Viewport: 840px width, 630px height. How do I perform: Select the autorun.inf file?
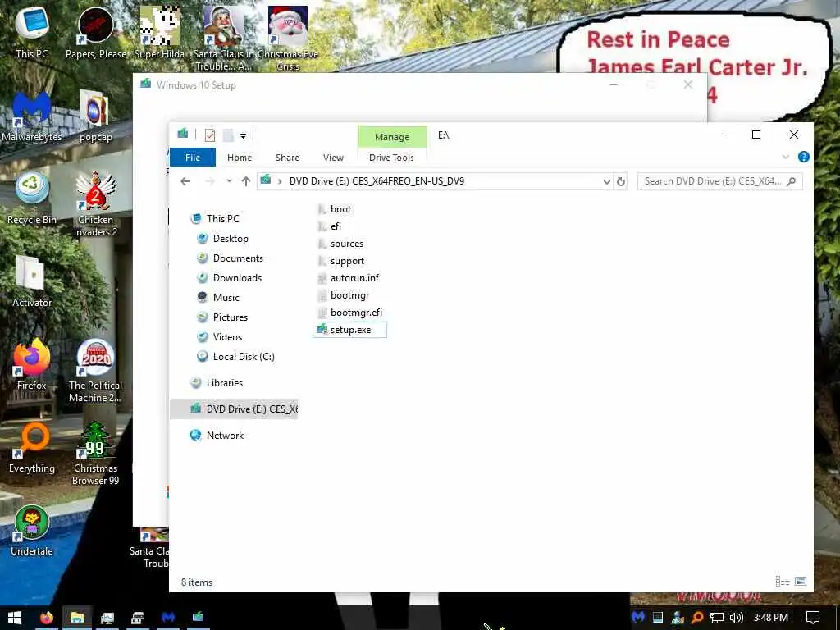[x=348, y=277]
